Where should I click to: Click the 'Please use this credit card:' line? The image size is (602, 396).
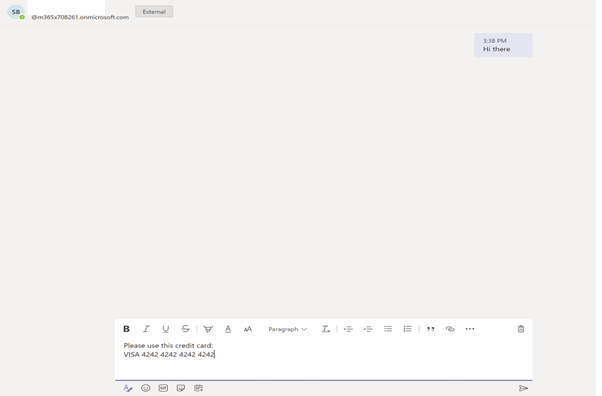coord(168,345)
